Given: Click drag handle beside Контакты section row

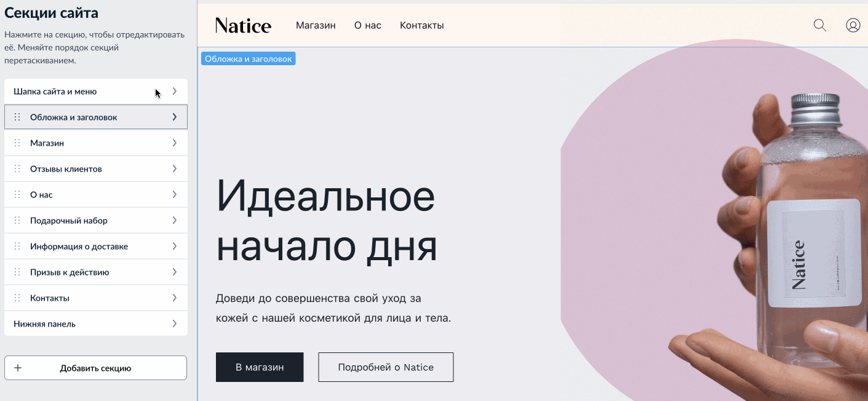Looking at the screenshot, I should pos(17,298).
